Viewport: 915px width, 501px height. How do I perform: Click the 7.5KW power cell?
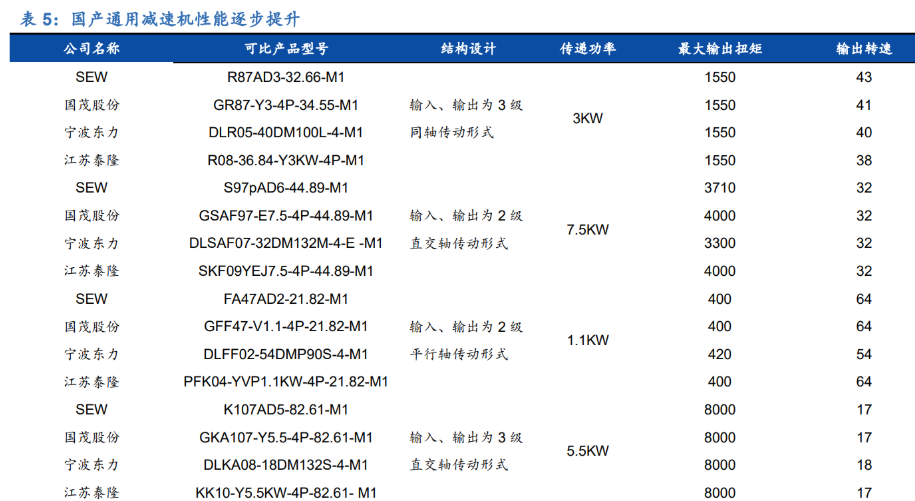588,230
